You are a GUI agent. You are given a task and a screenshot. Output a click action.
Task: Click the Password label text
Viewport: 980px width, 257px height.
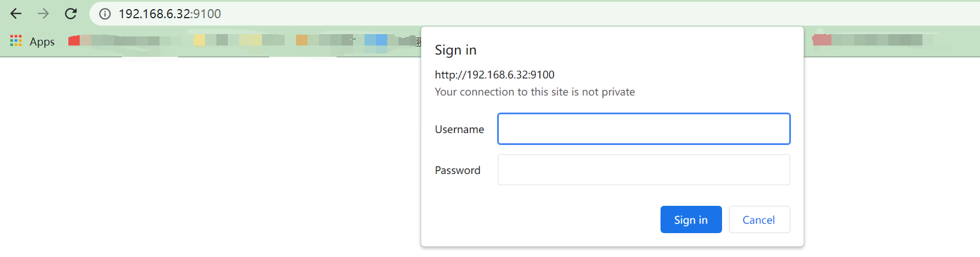pyautogui.click(x=457, y=171)
